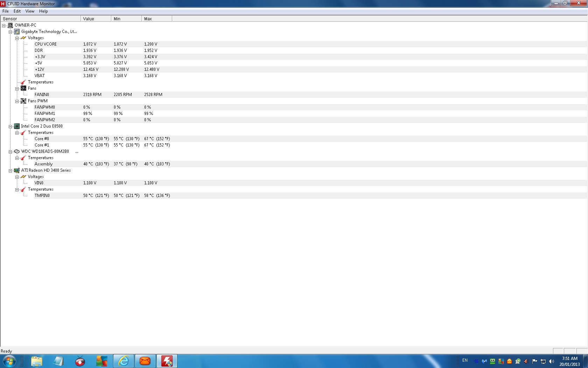
Task: Click the Fans group icon
Action: click(x=23, y=88)
